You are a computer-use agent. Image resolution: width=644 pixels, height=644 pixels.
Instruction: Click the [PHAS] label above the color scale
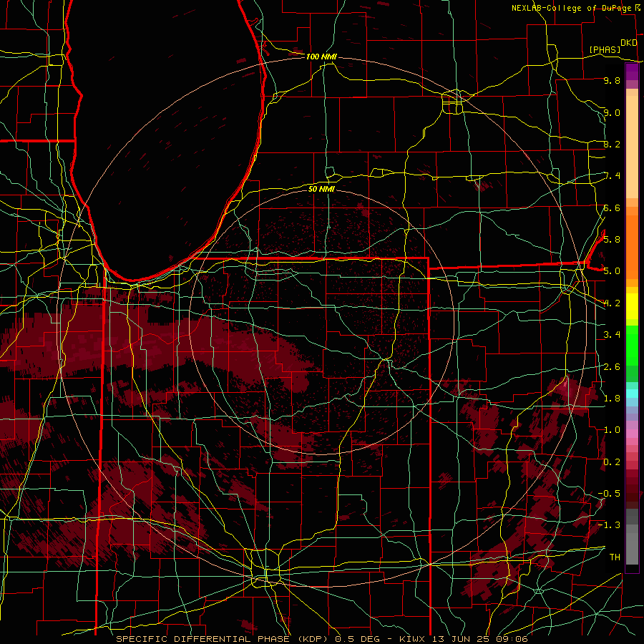[605, 49]
